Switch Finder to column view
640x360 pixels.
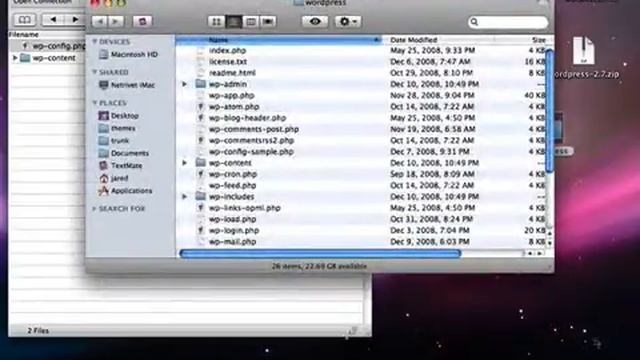click(251, 22)
